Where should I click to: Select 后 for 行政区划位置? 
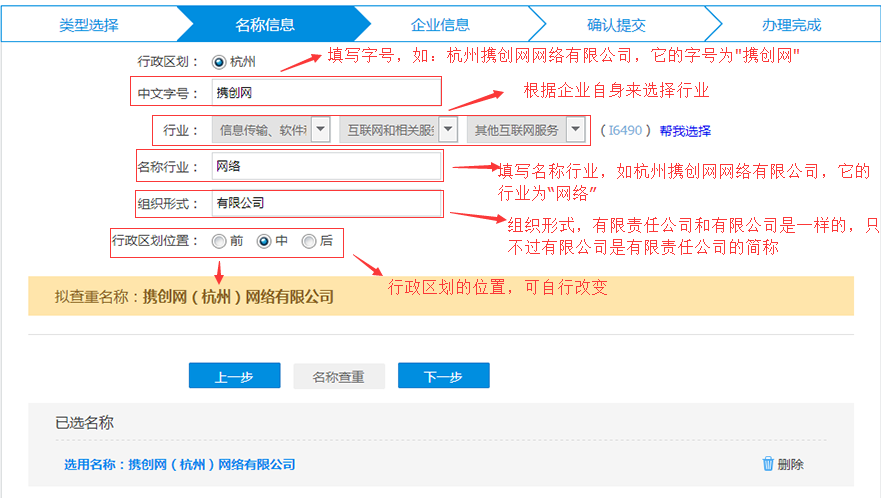tap(309, 241)
